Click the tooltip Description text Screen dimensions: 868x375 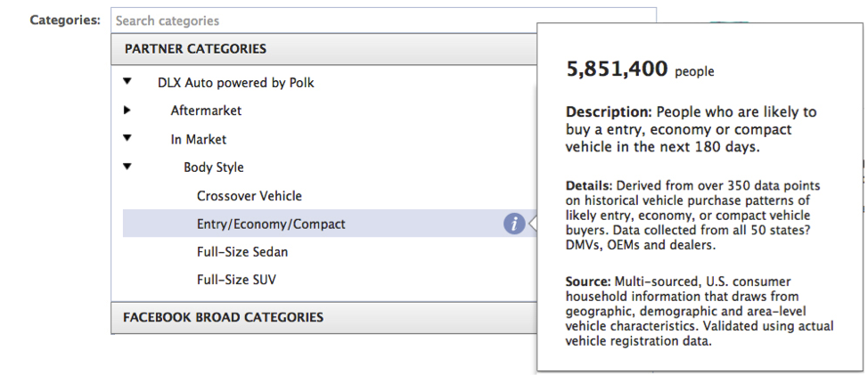(x=691, y=129)
